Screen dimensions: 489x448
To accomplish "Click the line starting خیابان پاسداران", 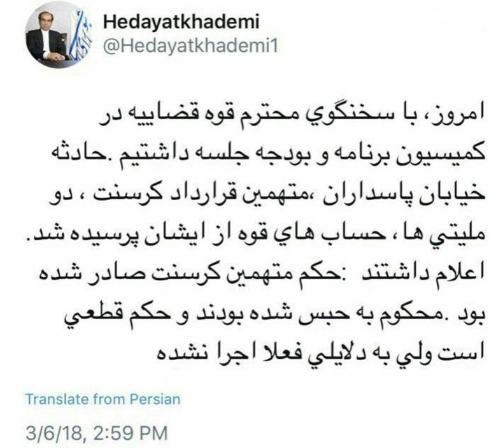I will pos(267,195).
